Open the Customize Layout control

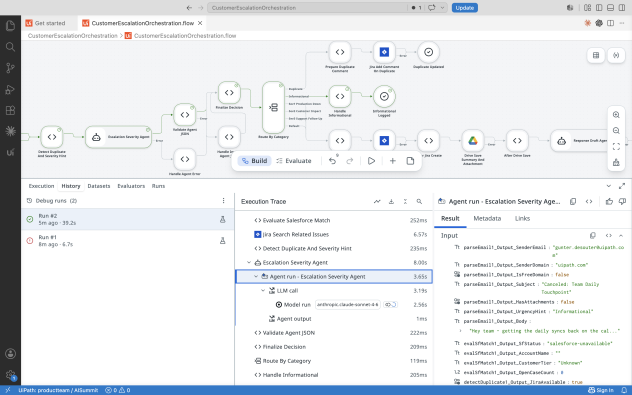click(587, 8)
